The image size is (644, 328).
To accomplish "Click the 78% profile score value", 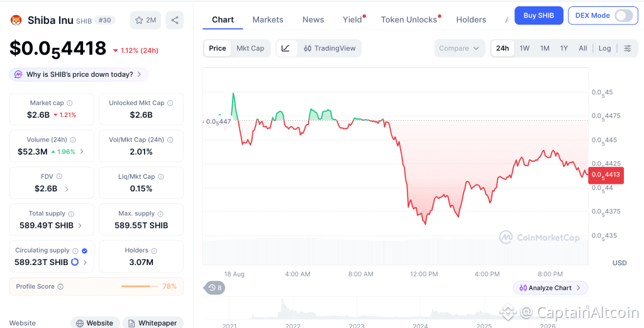I will 169,286.
